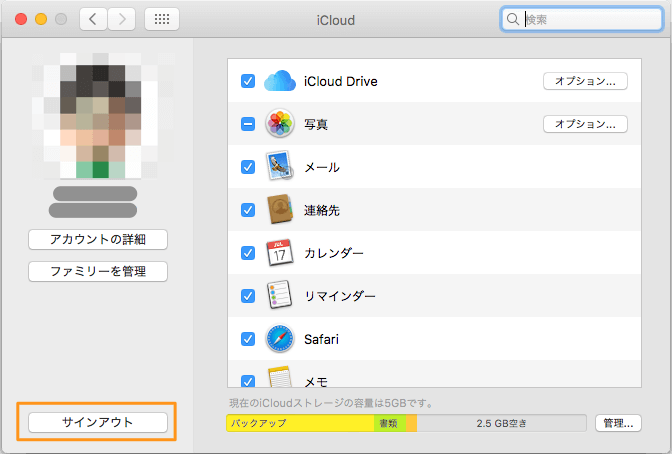
Task: Click the 管理... storage button
Action: tap(618, 423)
